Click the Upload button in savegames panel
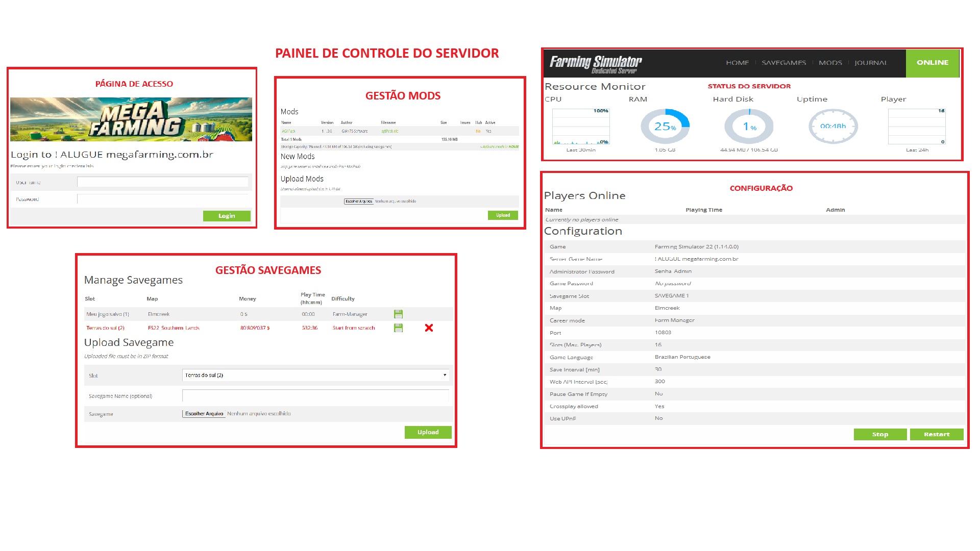Screen dimensions: 980x551 click(x=428, y=432)
